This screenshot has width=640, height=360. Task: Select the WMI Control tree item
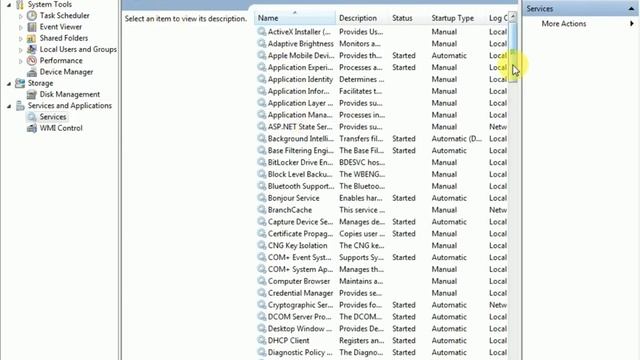tap(61, 128)
